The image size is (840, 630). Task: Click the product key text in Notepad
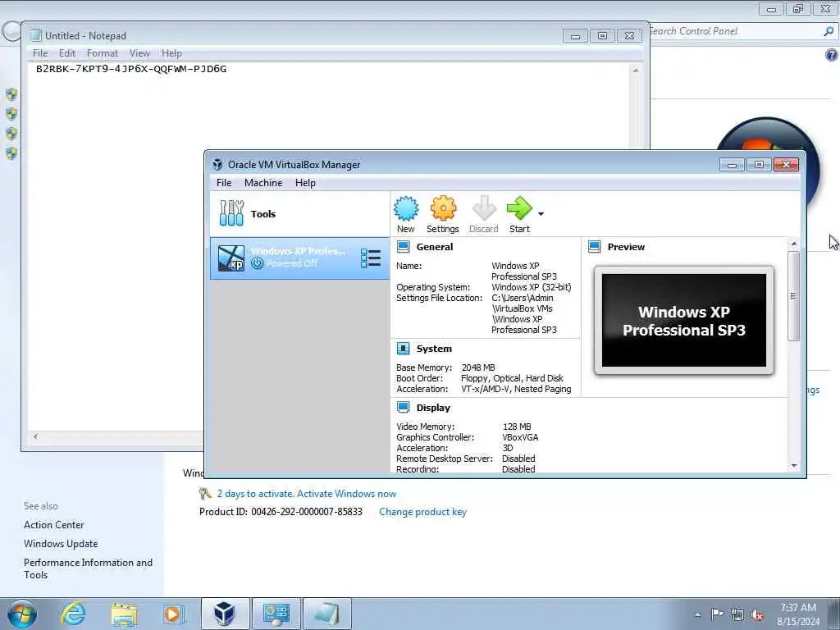tap(131, 69)
